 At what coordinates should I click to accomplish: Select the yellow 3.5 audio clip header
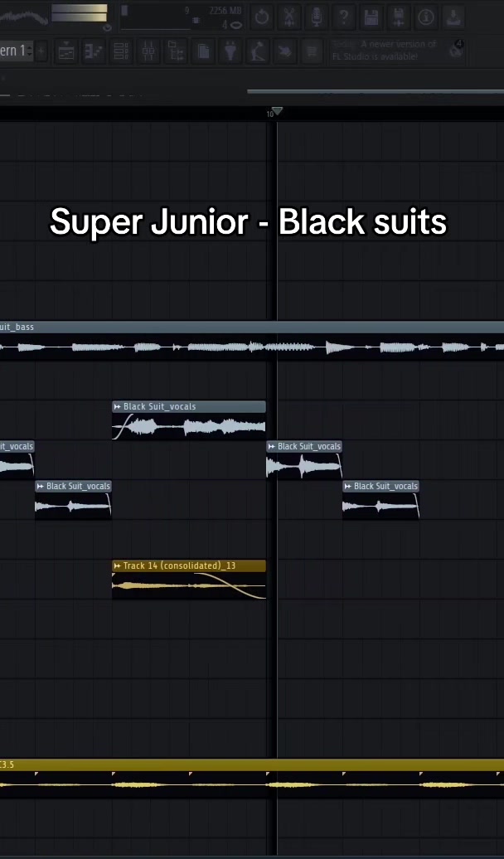[252, 764]
